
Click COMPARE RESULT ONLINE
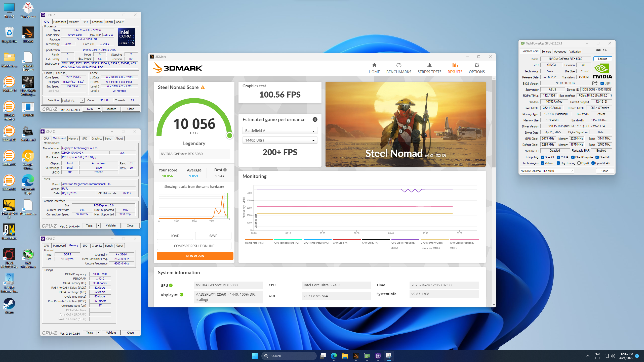point(194,246)
